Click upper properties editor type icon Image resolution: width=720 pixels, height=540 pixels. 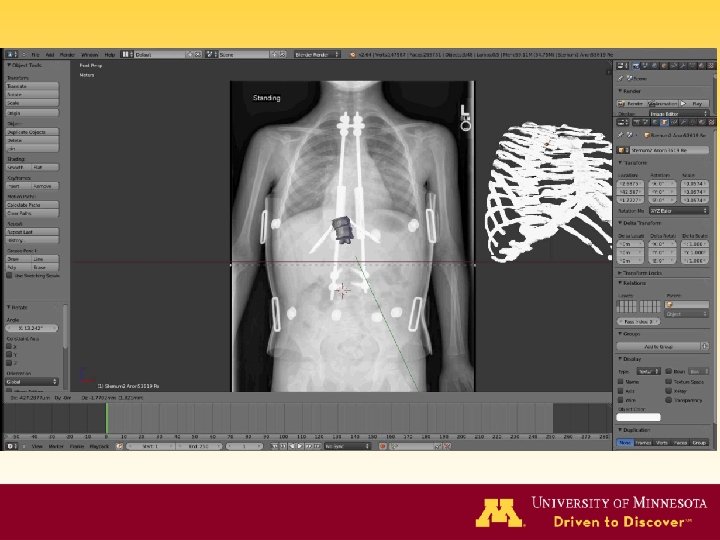pos(622,66)
